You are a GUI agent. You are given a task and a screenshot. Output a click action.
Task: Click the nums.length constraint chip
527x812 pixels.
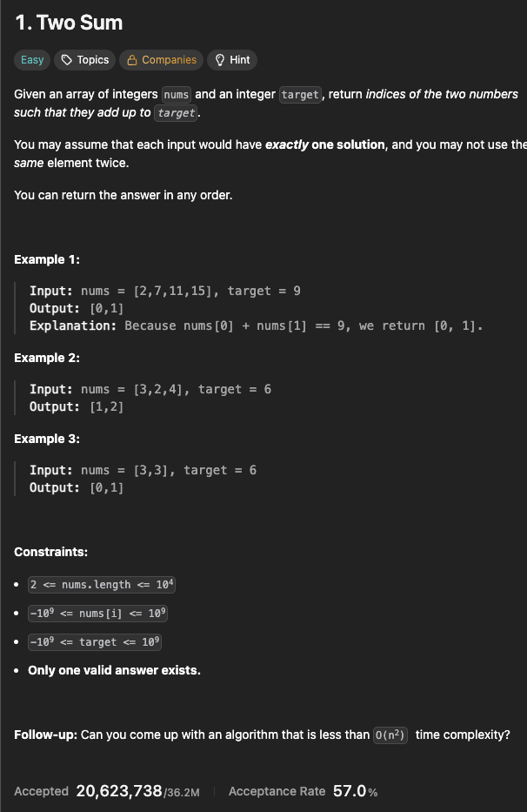(101, 584)
